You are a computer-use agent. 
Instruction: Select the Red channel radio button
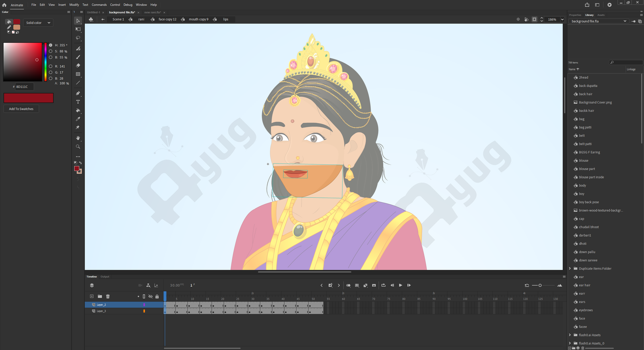click(51, 66)
